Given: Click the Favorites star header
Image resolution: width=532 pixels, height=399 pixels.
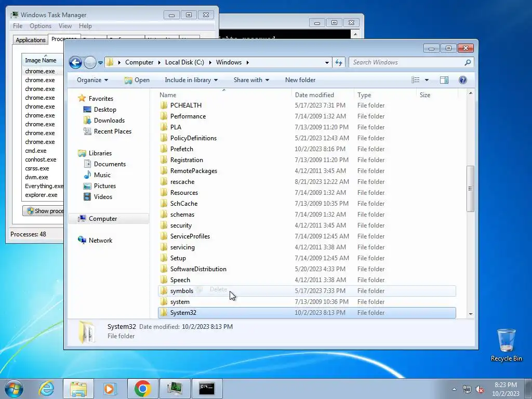Looking at the screenshot, I should [x=82, y=98].
